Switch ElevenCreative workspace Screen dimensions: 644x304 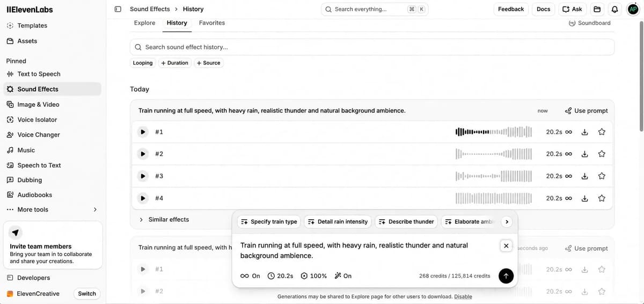pyautogui.click(x=87, y=294)
